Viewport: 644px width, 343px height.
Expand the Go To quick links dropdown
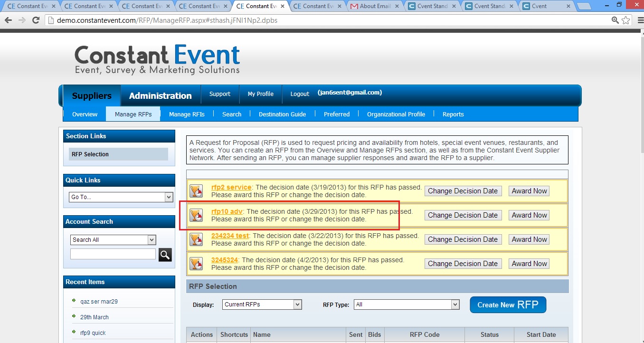click(x=122, y=197)
